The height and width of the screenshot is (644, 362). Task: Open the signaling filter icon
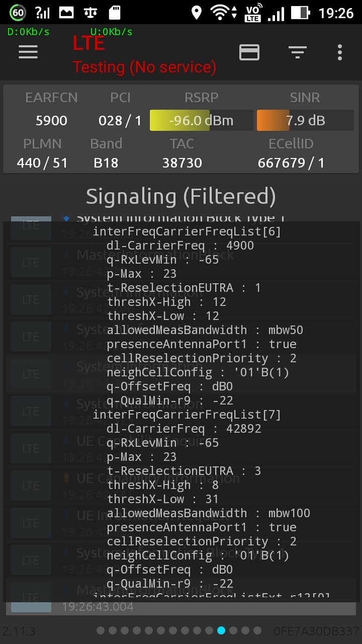[297, 52]
